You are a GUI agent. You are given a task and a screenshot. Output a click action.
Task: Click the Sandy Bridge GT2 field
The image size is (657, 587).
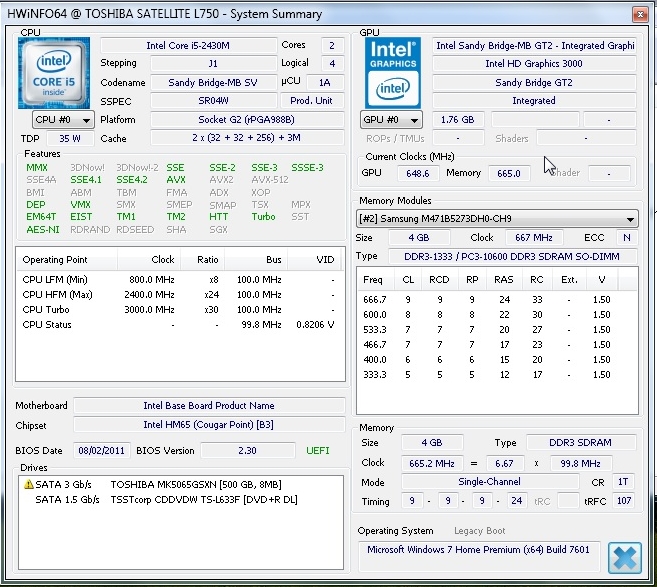point(534,83)
